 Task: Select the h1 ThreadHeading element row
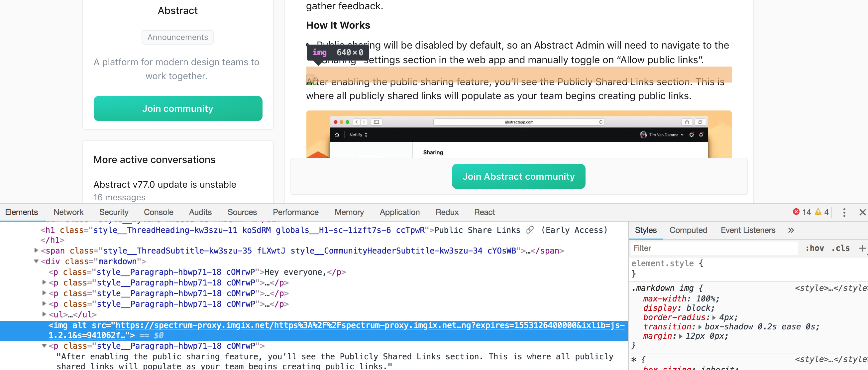point(323,235)
